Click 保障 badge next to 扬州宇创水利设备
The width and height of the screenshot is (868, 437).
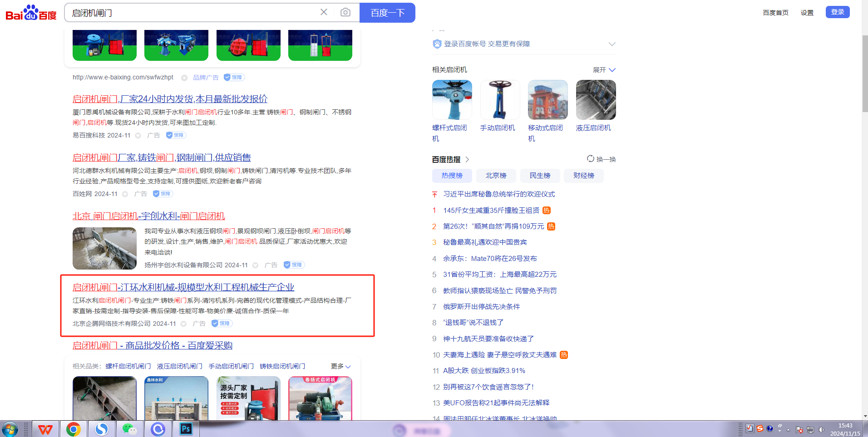[294, 265]
